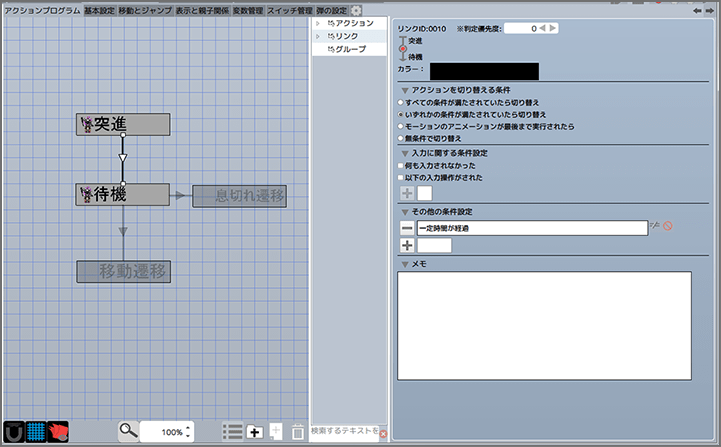Toggle the blue grid display icon
This screenshot has height=447, width=721.
[x=36, y=431]
